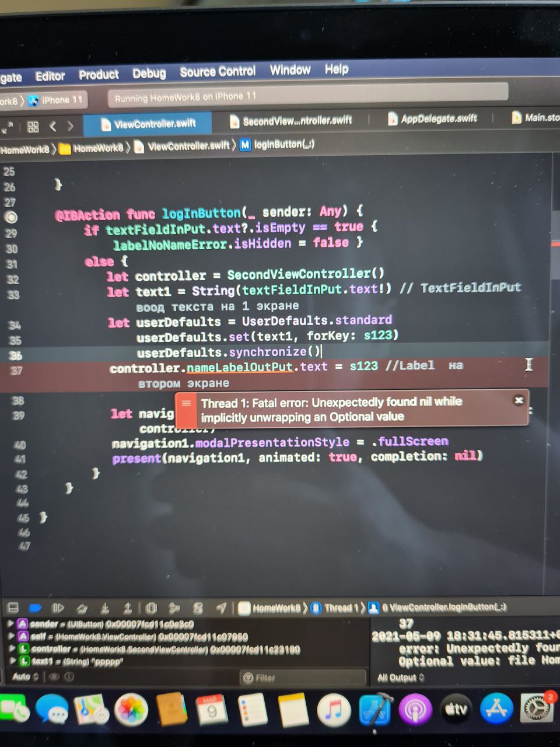Click line number 37 in the gutter
The height and width of the screenshot is (747, 560).
click(x=16, y=370)
